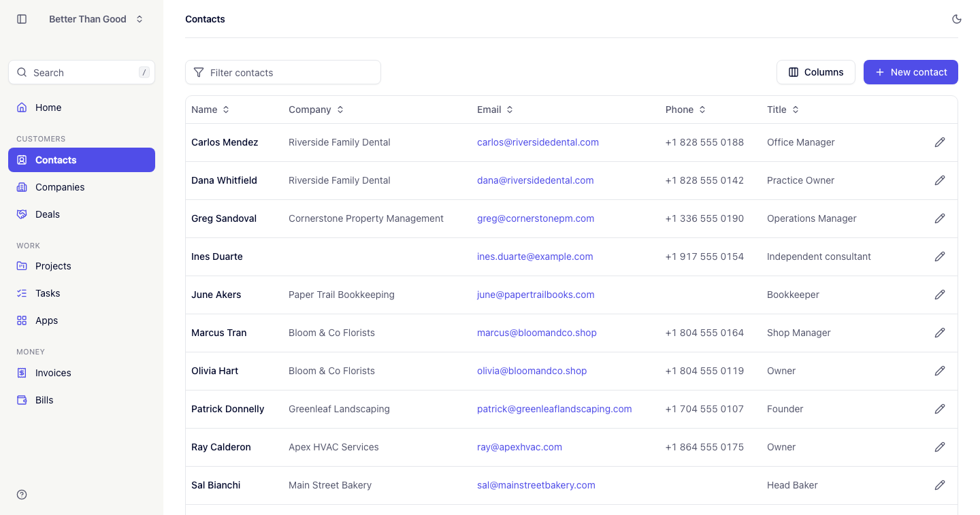
Task: Open the Better Than Good workspace switcher
Action: (96, 19)
